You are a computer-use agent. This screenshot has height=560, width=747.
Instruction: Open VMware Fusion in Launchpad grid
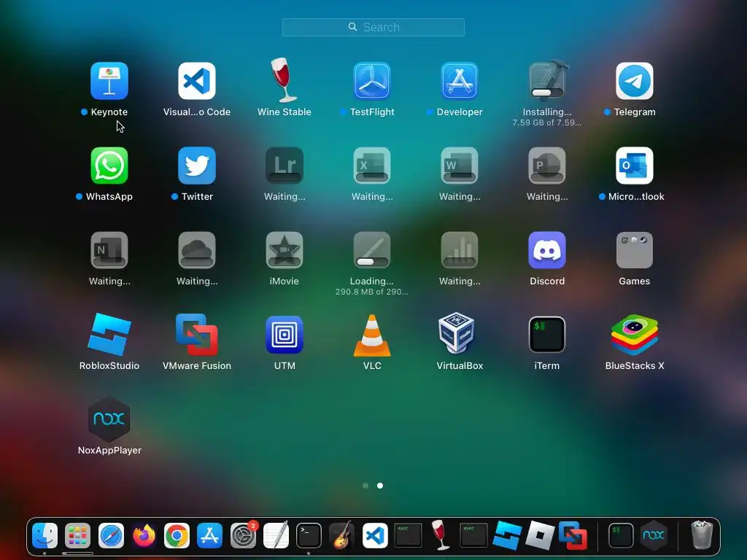pos(197,335)
